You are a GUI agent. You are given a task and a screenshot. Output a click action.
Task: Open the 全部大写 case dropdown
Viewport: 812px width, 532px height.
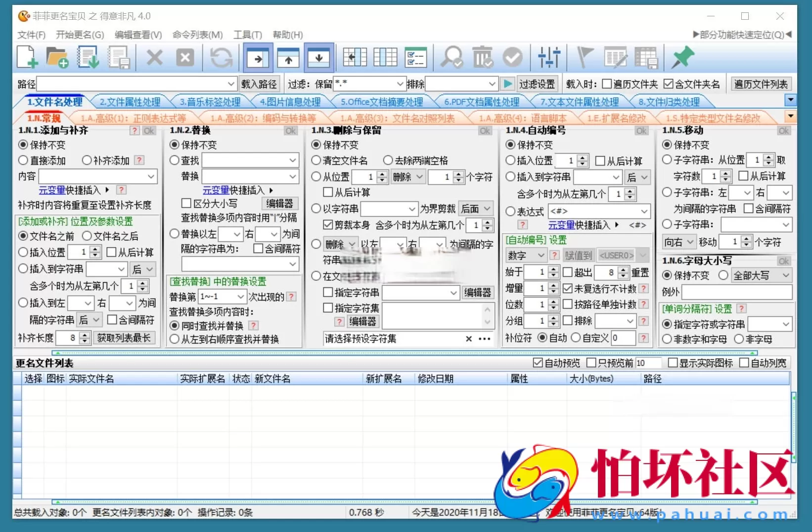pyautogui.click(x=786, y=275)
